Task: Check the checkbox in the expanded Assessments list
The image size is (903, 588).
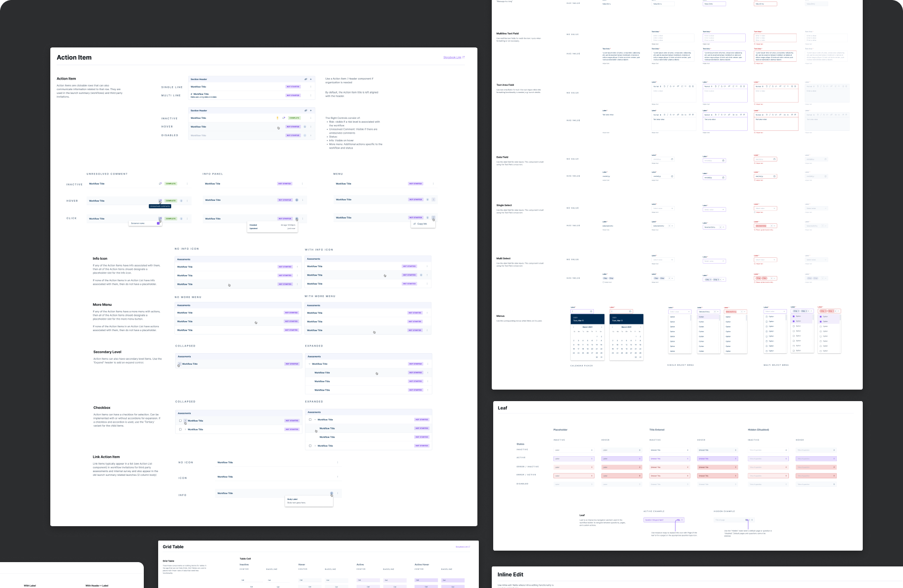Action: tap(310, 420)
